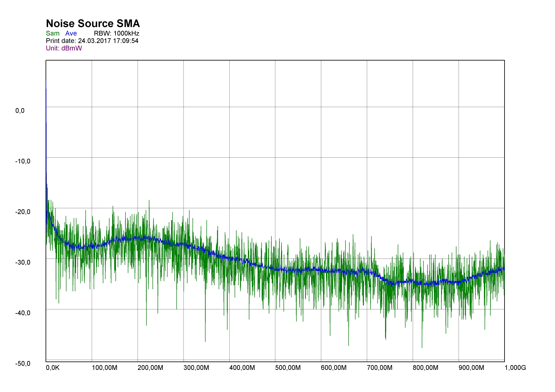Click the RBW: 1000kHz text
The width and height of the screenshot is (555, 392).
116,33
